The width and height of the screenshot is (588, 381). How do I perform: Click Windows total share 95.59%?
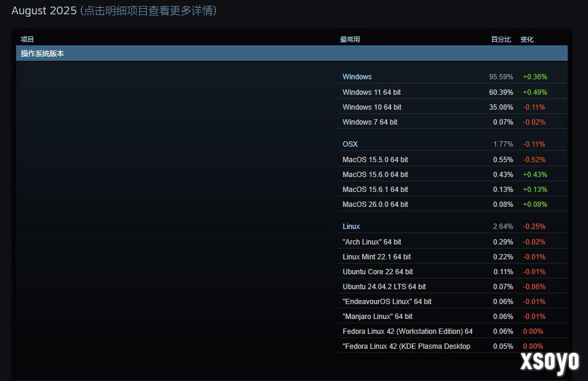click(x=501, y=77)
